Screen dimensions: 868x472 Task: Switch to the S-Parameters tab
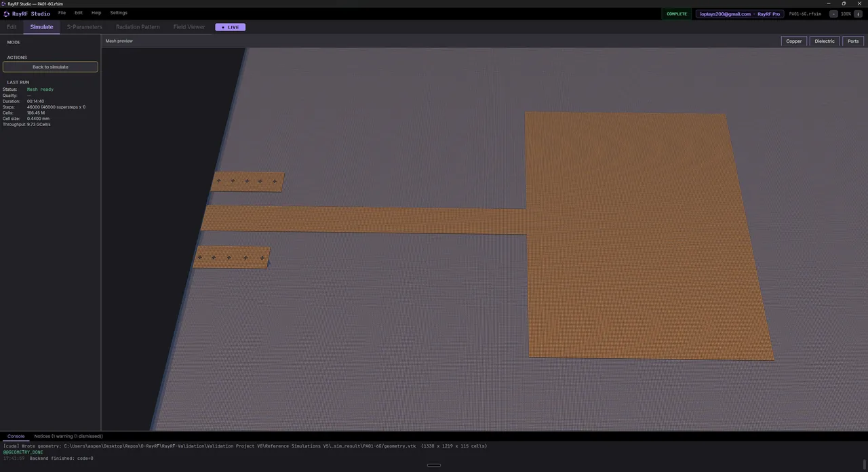click(84, 27)
